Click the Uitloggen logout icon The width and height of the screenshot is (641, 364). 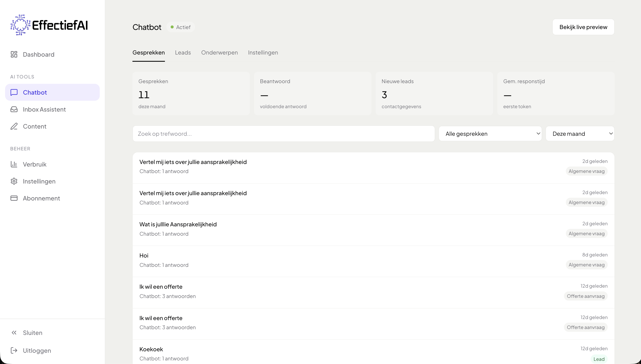(x=14, y=350)
